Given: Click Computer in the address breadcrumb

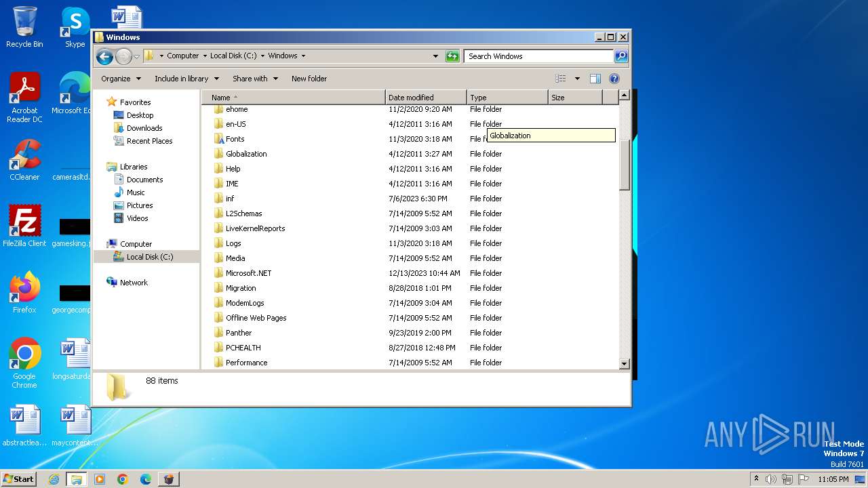Looking at the screenshot, I should coord(183,56).
